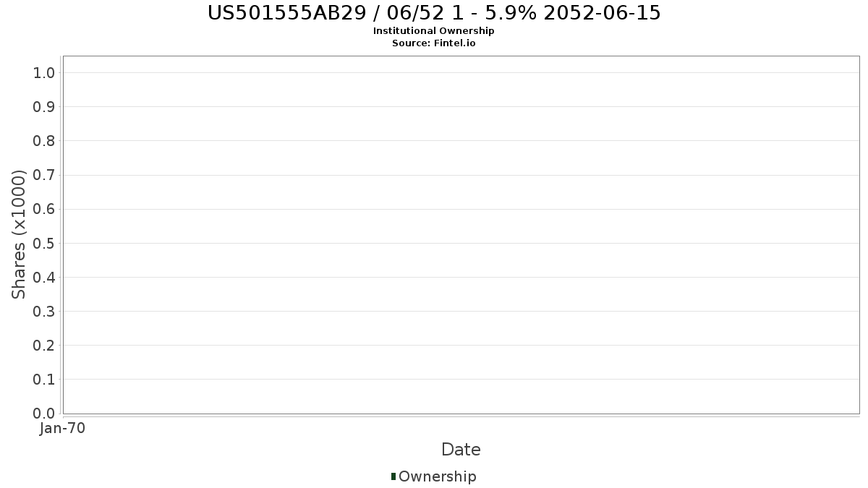
Task: Click the 0.4 y-axis tick label
Action: tap(44, 278)
